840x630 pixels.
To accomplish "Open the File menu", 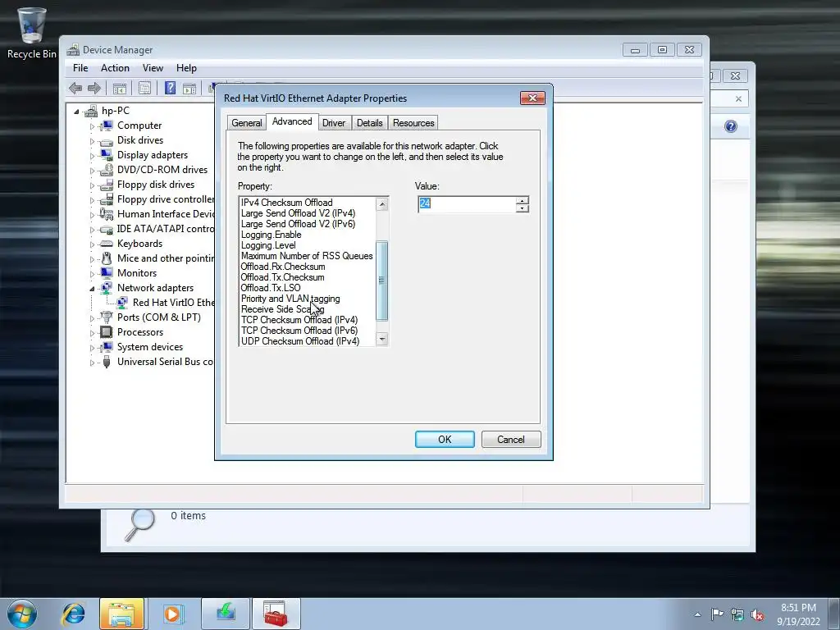I will coord(80,68).
